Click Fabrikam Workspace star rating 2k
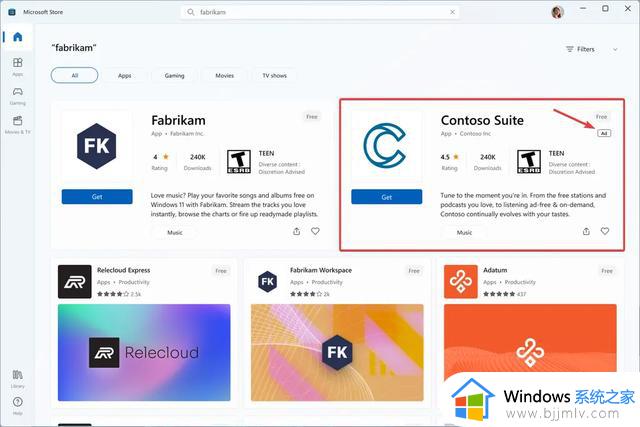 [x=310, y=294]
